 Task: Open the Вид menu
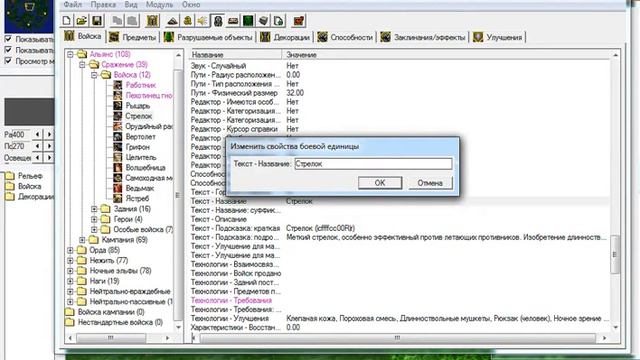131,4
